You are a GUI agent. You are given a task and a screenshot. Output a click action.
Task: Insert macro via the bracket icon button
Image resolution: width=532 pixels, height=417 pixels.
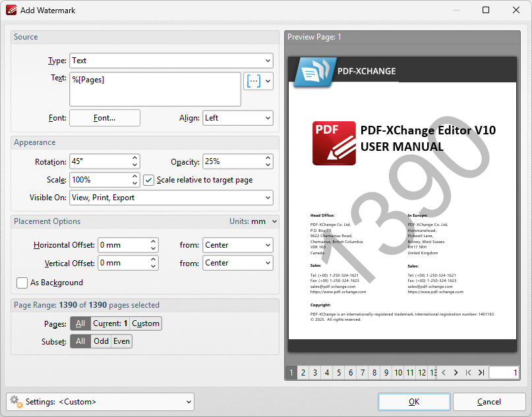point(254,81)
